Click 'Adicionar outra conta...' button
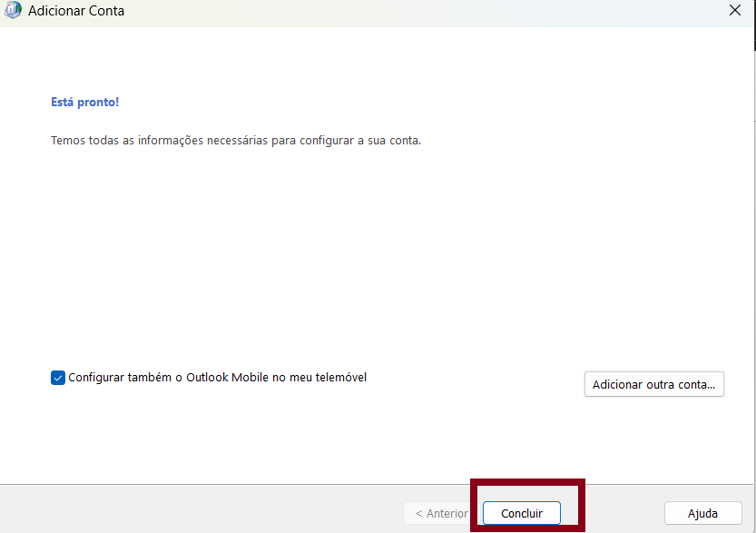This screenshot has width=756, height=533. coord(653,384)
